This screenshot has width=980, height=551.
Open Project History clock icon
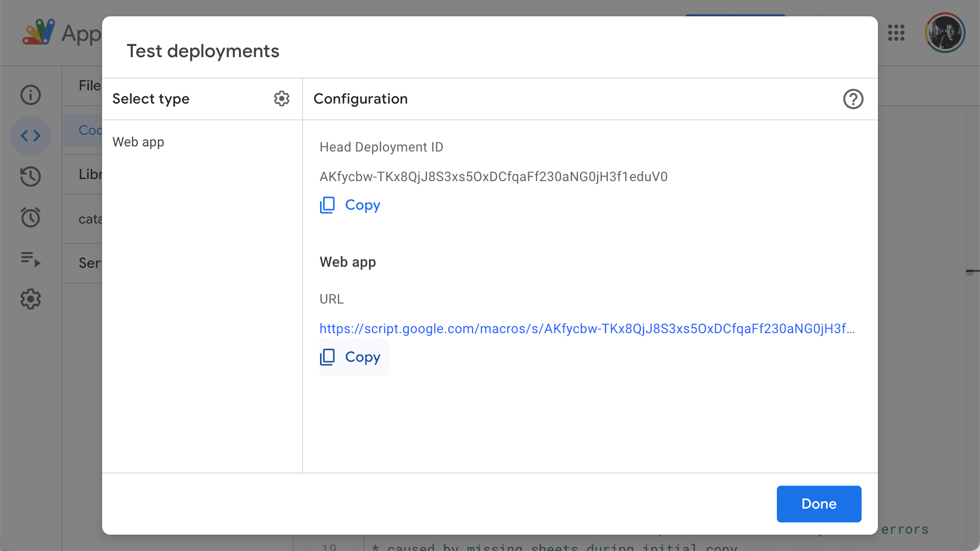[x=31, y=177]
